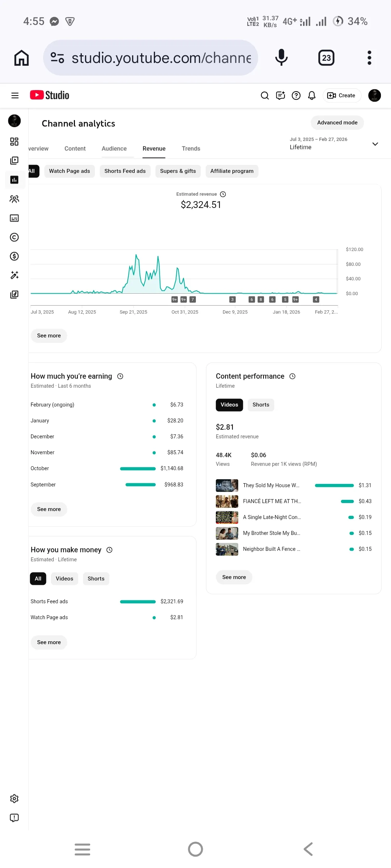The width and height of the screenshot is (391, 868).
Task: Select Videos chip in How you make money
Action: point(64,579)
